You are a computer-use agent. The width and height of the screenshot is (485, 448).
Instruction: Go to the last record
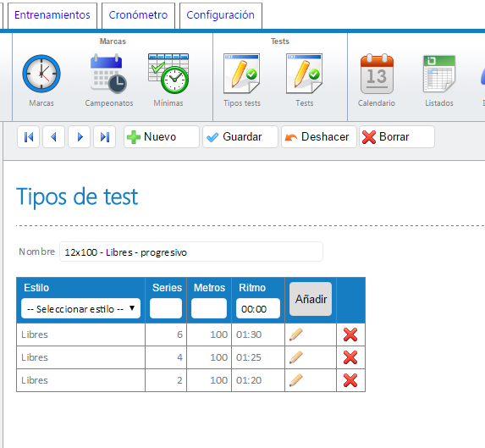click(105, 136)
